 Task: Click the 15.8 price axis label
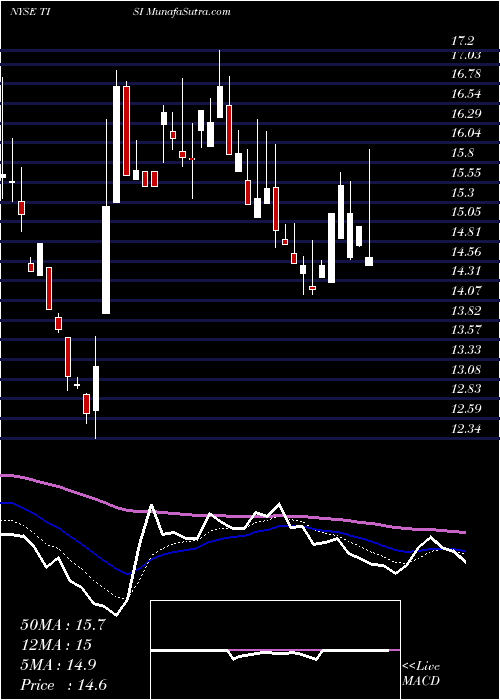click(x=462, y=153)
